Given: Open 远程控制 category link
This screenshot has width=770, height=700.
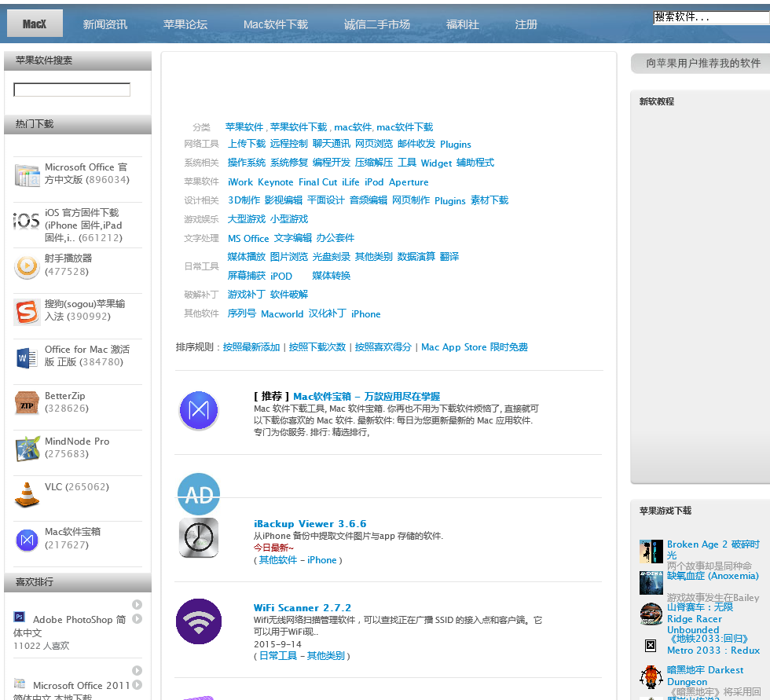Looking at the screenshot, I should tap(289, 144).
